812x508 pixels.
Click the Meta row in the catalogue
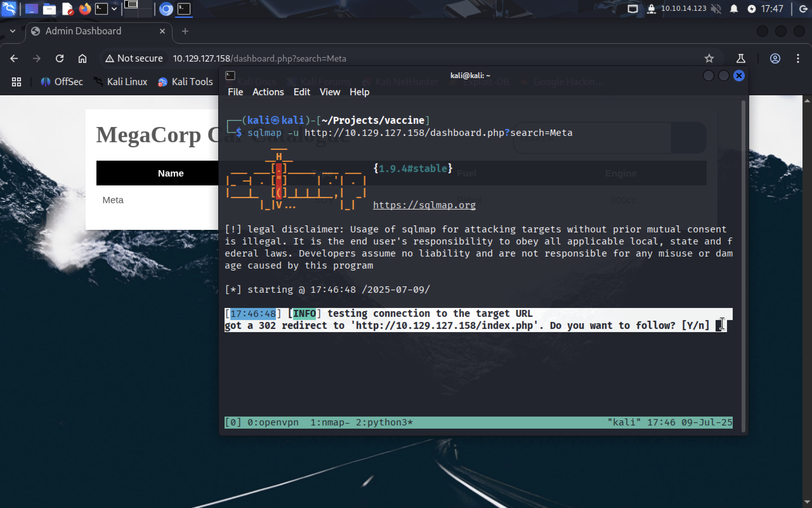113,200
